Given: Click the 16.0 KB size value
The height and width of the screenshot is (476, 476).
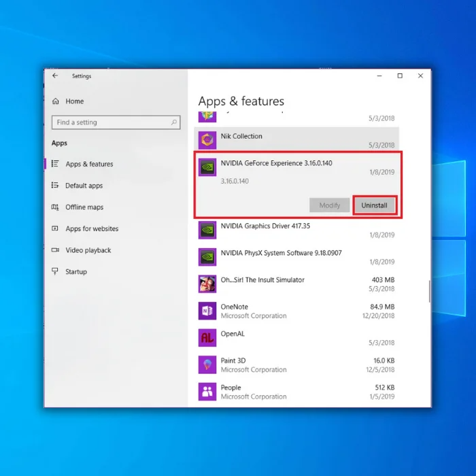Looking at the screenshot, I should (x=384, y=360).
